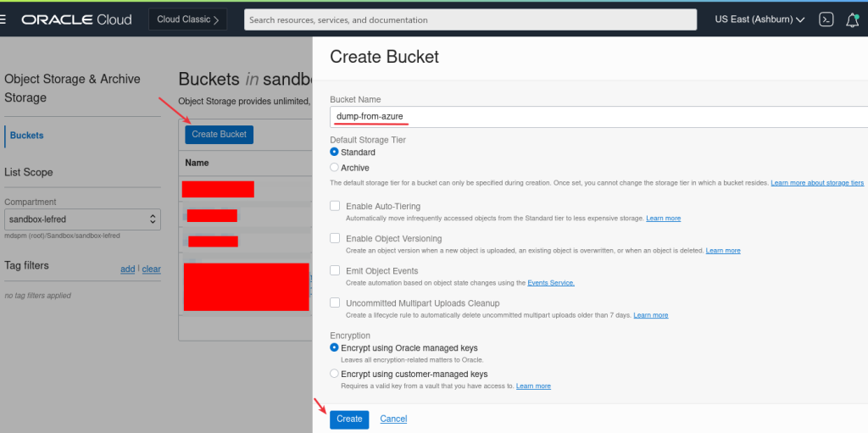Image resolution: width=868 pixels, height=433 pixels.
Task: Open Learn more about storage tiers link
Action: (817, 183)
